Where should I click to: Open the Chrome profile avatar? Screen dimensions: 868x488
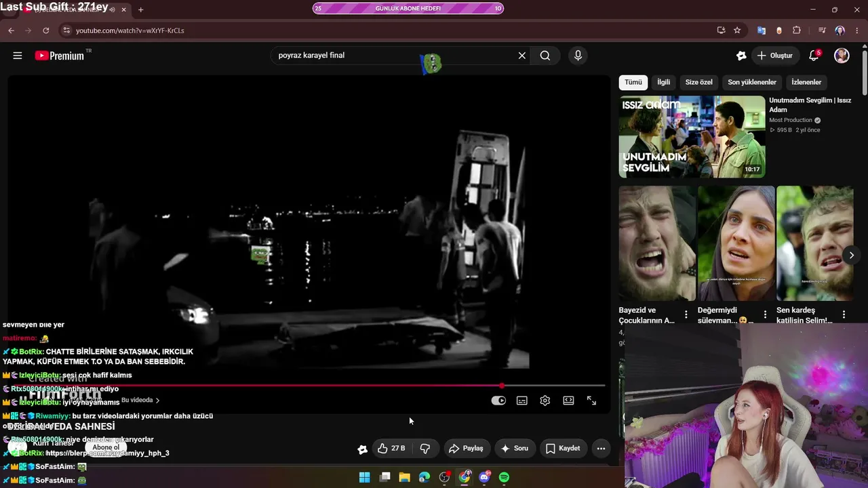840,30
